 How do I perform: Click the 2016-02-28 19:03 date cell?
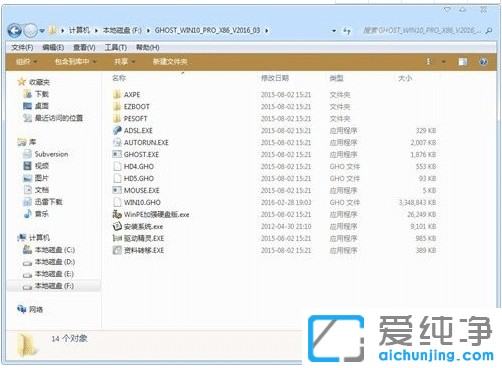coord(286,203)
